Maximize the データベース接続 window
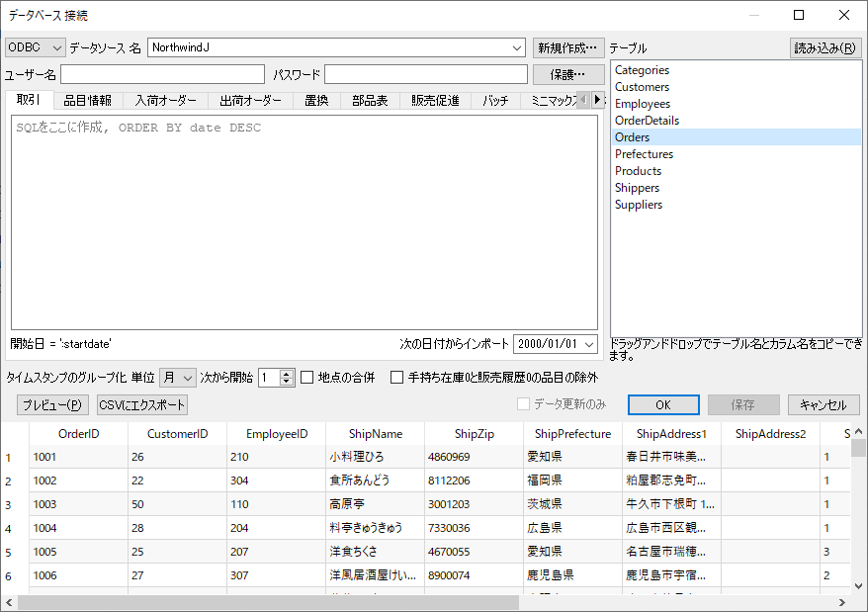This screenshot has height=612, width=868. [799, 15]
